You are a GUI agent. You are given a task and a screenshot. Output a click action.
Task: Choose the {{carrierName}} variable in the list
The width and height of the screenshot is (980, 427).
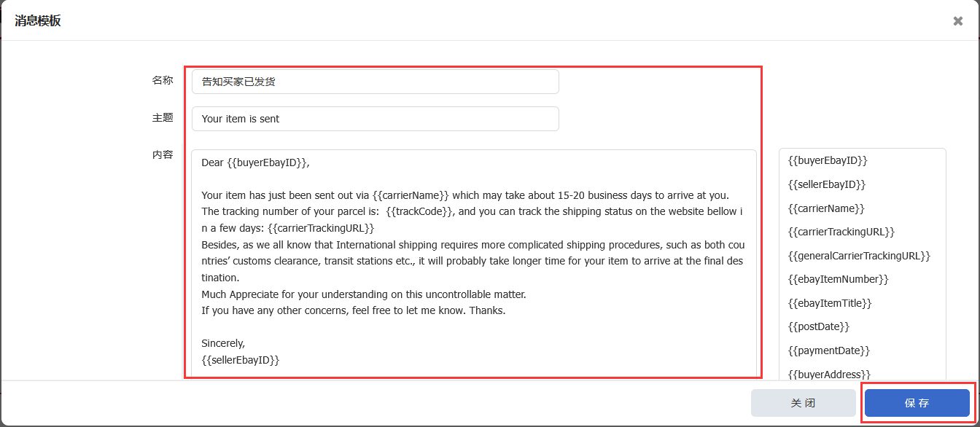[x=826, y=208]
